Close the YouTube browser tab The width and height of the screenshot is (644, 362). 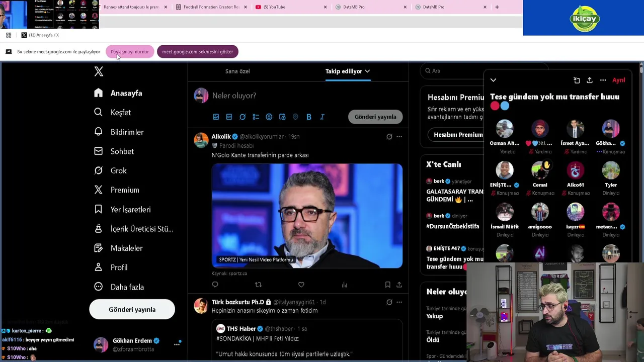(325, 7)
